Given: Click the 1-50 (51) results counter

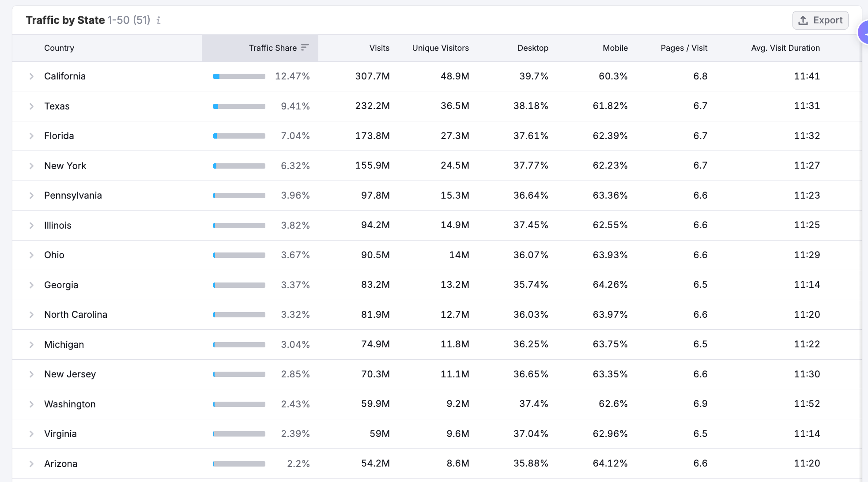Looking at the screenshot, I should coord(128,20).
